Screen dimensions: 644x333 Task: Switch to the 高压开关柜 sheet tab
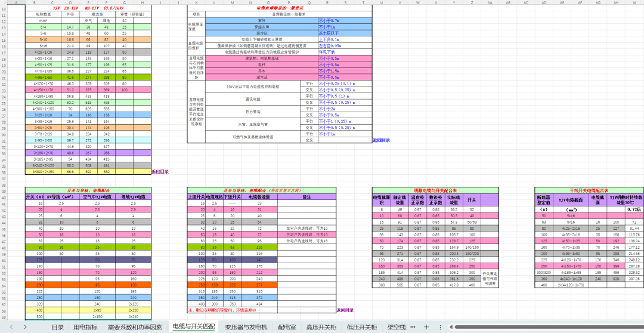pyautogui.click(x=321, y=327)
